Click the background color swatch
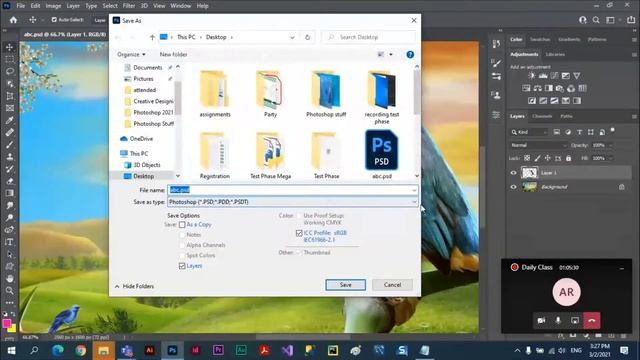The width and height of the screenshot is (640, 360). (x=13, y=329)
